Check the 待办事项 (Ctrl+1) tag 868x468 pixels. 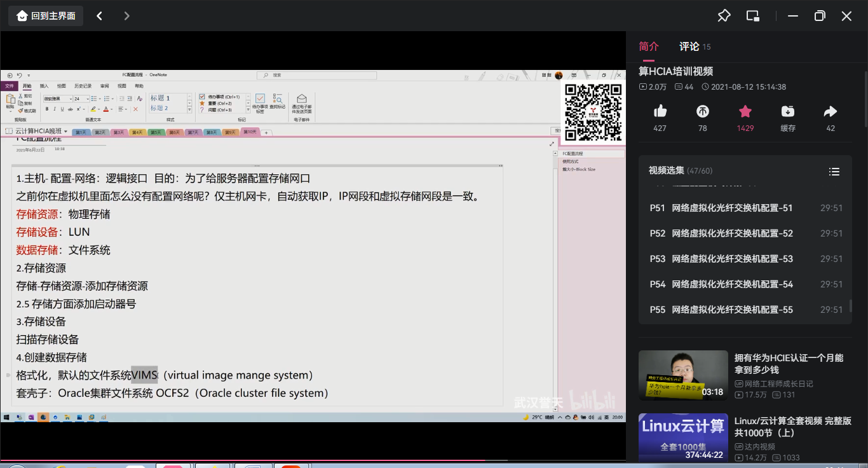tap(219, 97)
